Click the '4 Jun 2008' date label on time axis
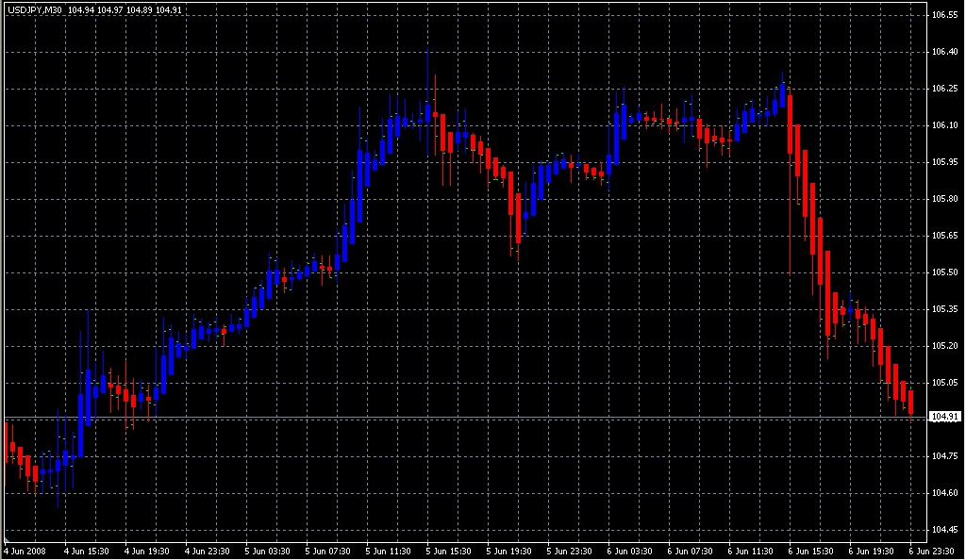This screenshot has height=560, width=966. pyautogui.click(x=25, y=552)
